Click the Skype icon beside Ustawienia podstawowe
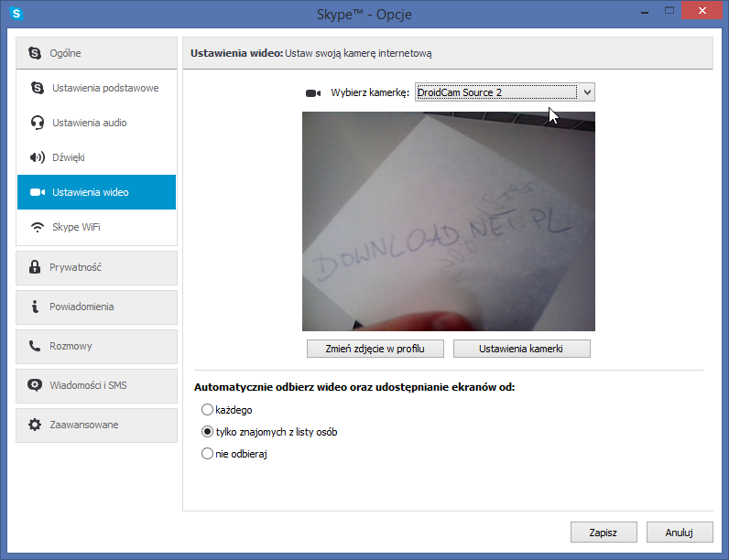Screen dimensions: 729x560 [38, 88]
